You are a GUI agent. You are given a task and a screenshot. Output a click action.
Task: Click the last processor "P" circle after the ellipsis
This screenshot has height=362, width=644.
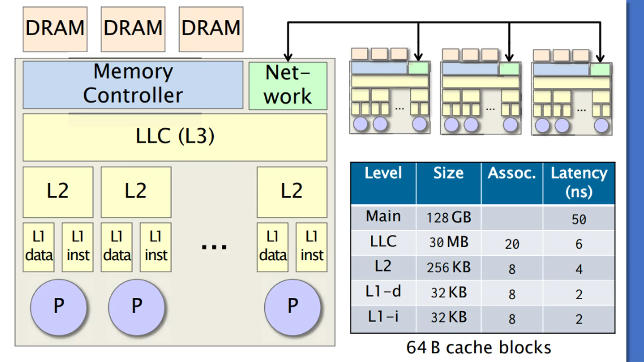point(293,307)
